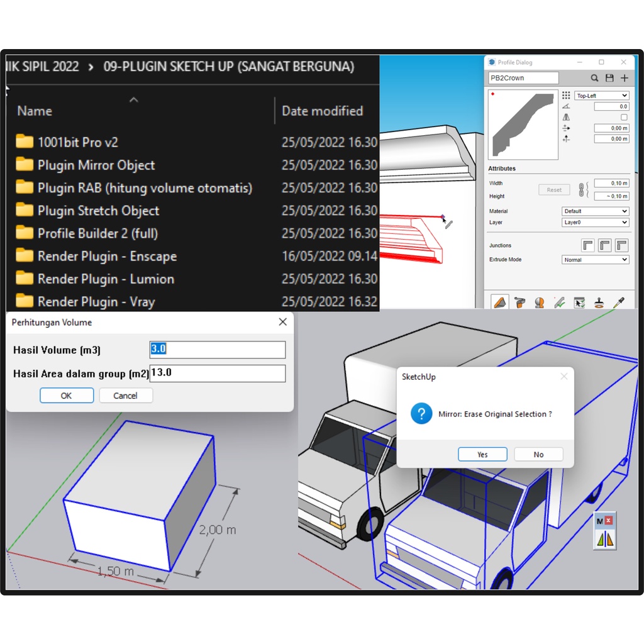Open the Material dropdown set to Default

coord(595,211)
